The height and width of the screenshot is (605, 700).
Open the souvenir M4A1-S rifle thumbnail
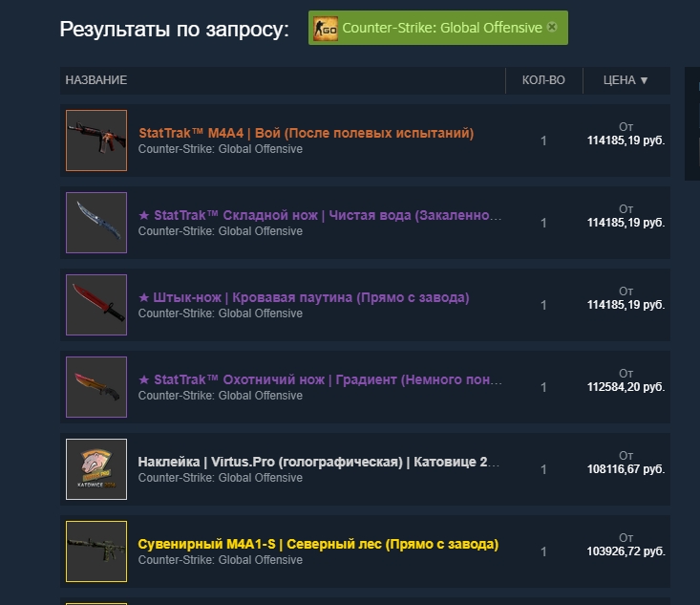[96, 551]
